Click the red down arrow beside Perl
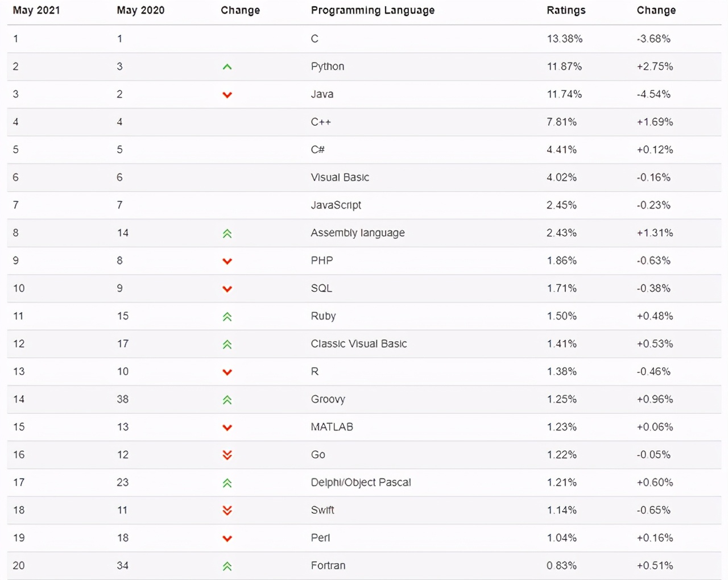 [227, 538]
